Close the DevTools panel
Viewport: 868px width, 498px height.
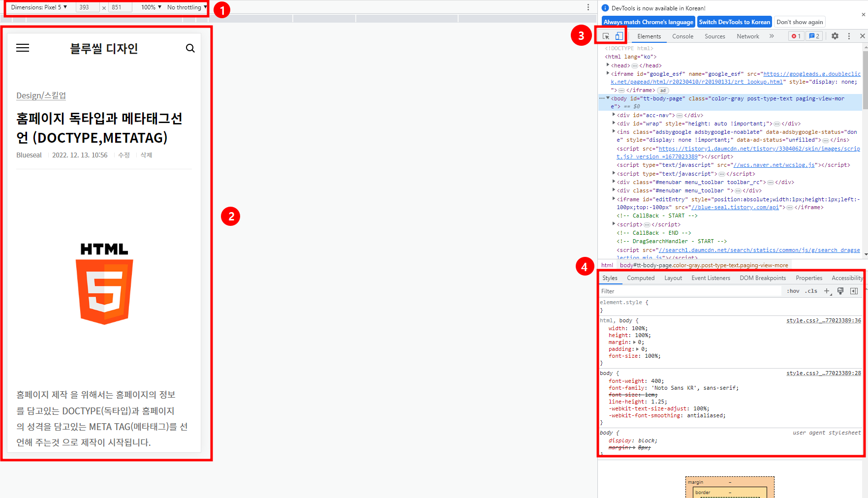(862, 36)
